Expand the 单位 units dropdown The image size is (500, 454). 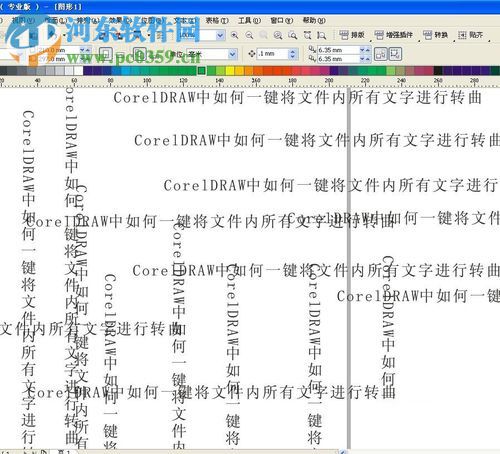[233, 54]
